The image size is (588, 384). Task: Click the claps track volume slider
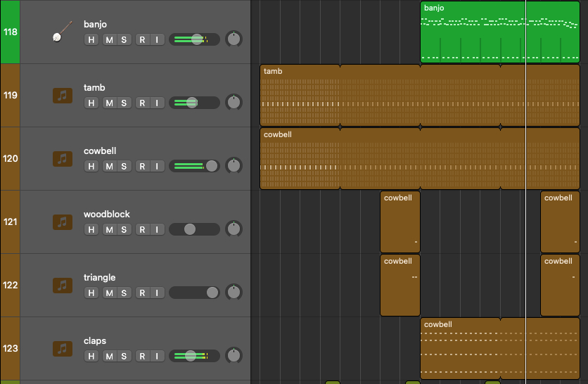pyautogui.click(x=194, y=356)
